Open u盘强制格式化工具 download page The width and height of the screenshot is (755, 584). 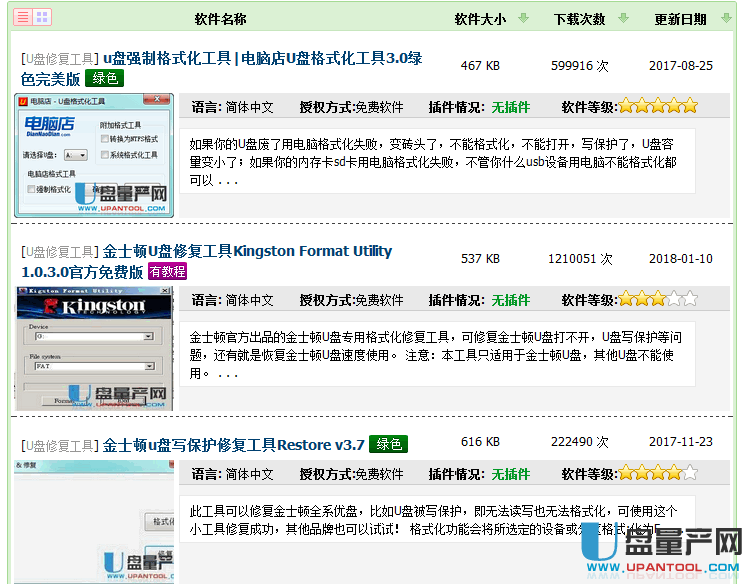coord(262,58)
